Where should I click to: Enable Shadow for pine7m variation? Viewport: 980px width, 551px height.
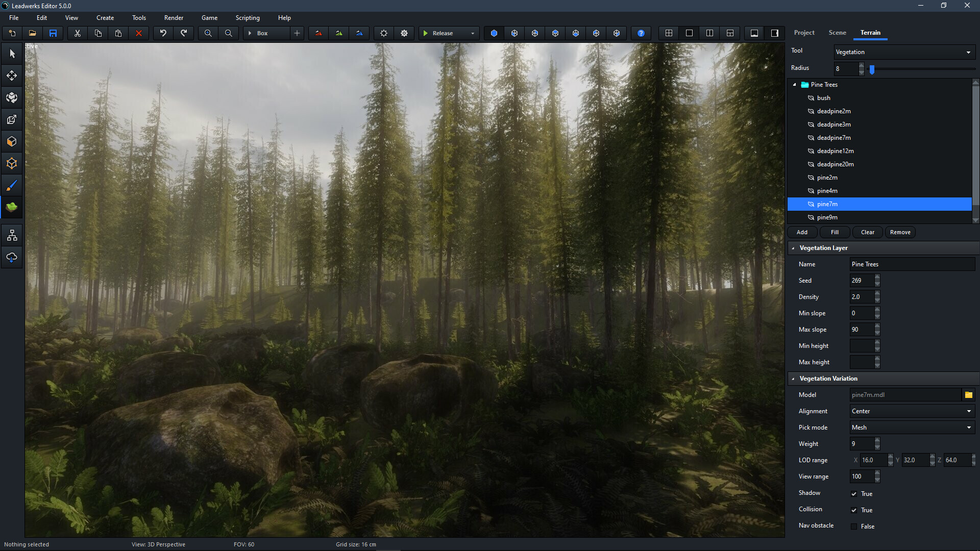point(854,494)
